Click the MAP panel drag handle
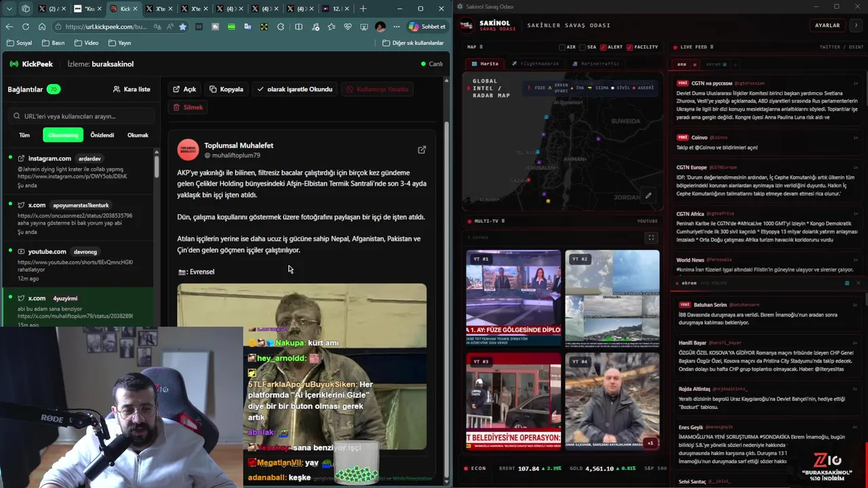Viewport: 868px width, 488px height. [x=481, y=47]
